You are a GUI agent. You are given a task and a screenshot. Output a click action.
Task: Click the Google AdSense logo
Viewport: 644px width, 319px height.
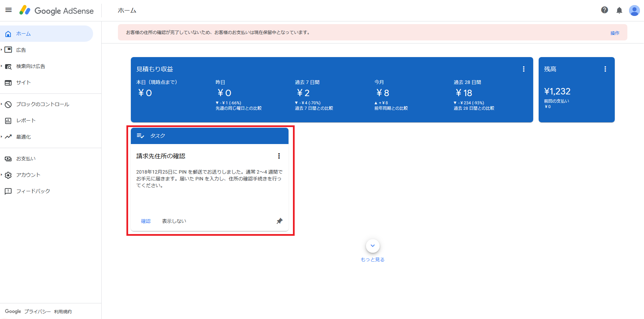(x=56, y=11)
